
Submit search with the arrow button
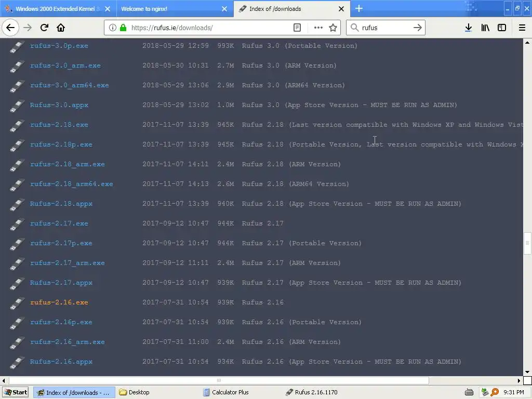(x=417, y=28)
